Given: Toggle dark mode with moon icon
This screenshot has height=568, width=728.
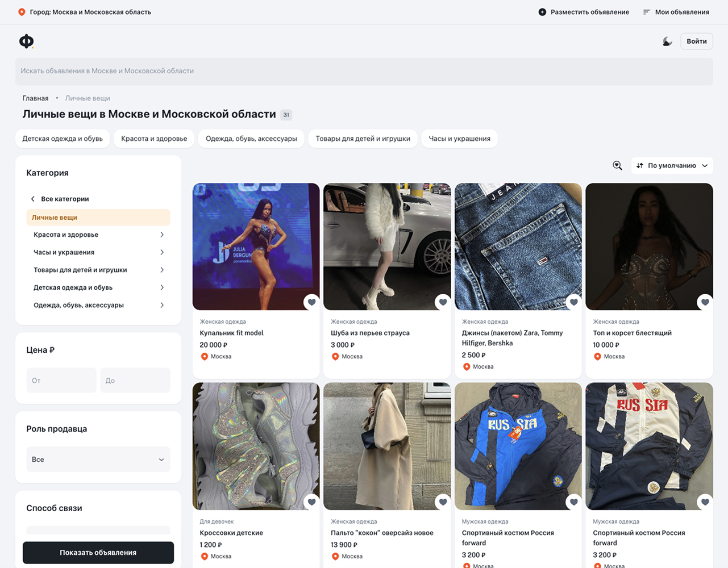Looking at the screenshot, I should 667,41.
